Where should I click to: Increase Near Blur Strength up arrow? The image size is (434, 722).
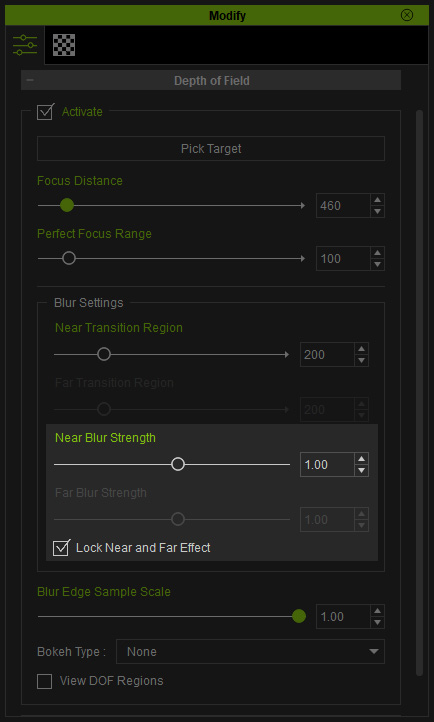coord(361,459)
